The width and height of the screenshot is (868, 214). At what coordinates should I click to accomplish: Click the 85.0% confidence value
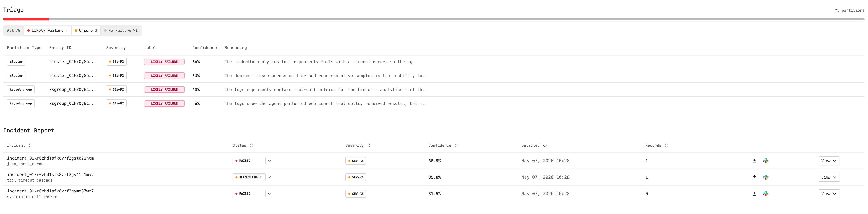pos(435,177)
